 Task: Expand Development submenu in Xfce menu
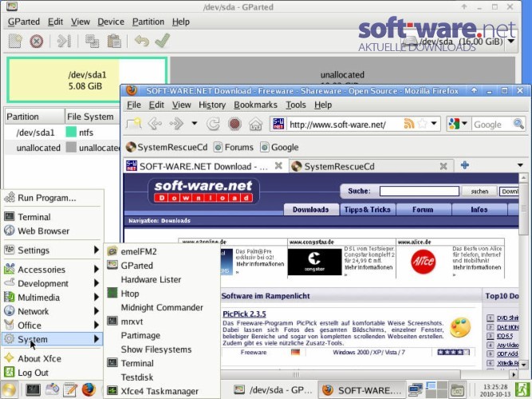pyautogui.click(x=53, y=283)
